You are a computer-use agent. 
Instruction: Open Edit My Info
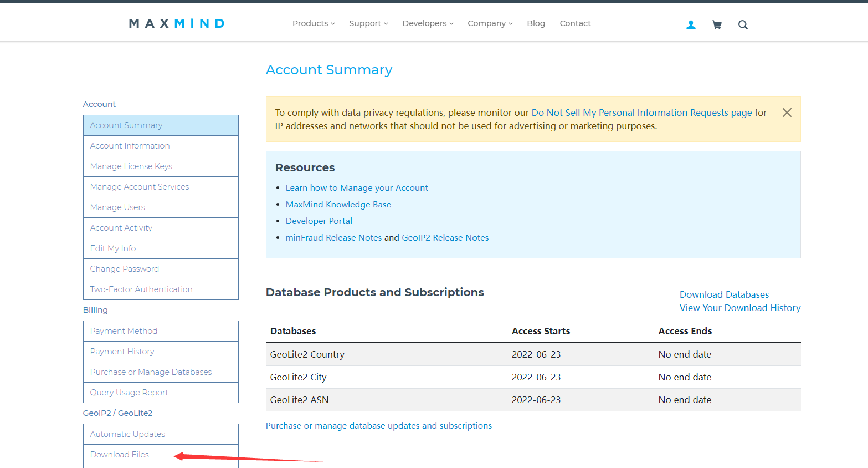pos(161,248)
